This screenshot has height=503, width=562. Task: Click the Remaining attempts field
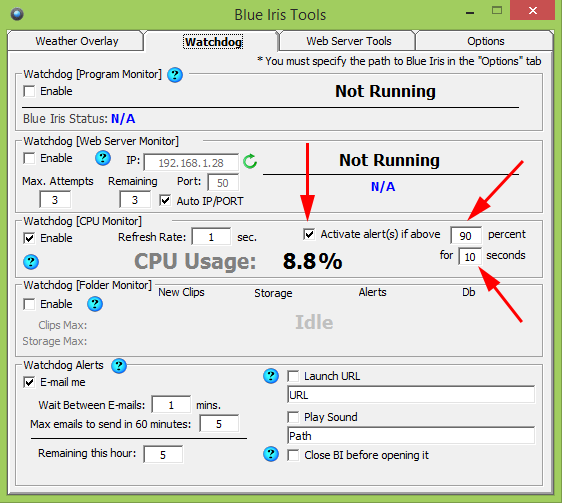click(135, 200)
